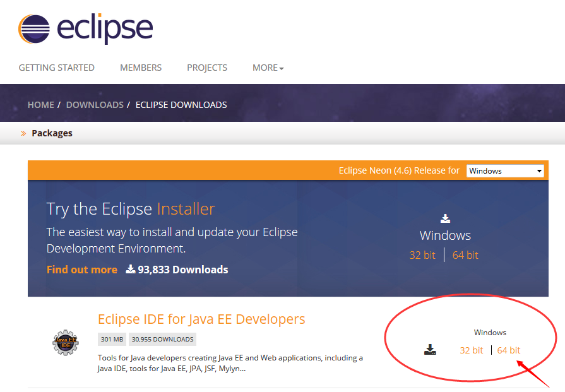Screen dimensions: 565x392
Task: Click the arrow icon beside Packages
Action: [23, 133]
